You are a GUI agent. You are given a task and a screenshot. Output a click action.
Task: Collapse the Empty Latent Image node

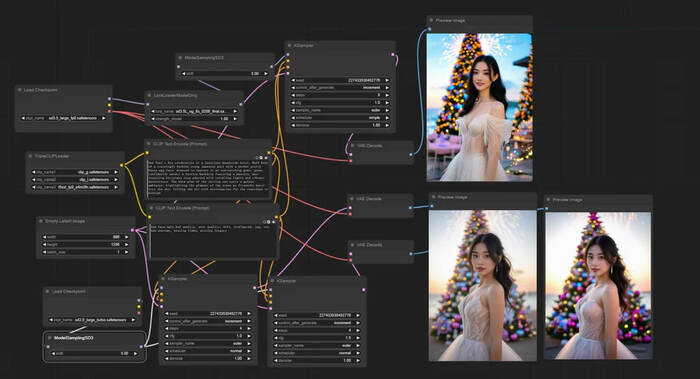[x=41, y=221]
